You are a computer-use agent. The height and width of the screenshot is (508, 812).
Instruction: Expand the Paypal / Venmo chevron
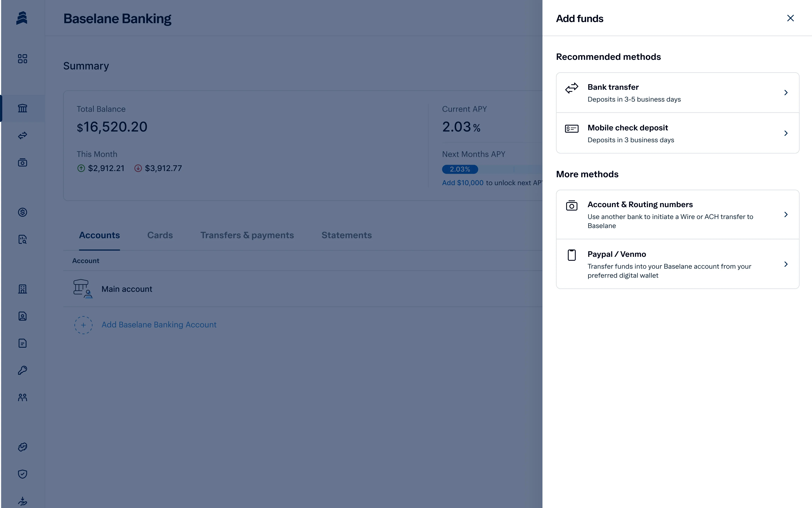[786, 264]
